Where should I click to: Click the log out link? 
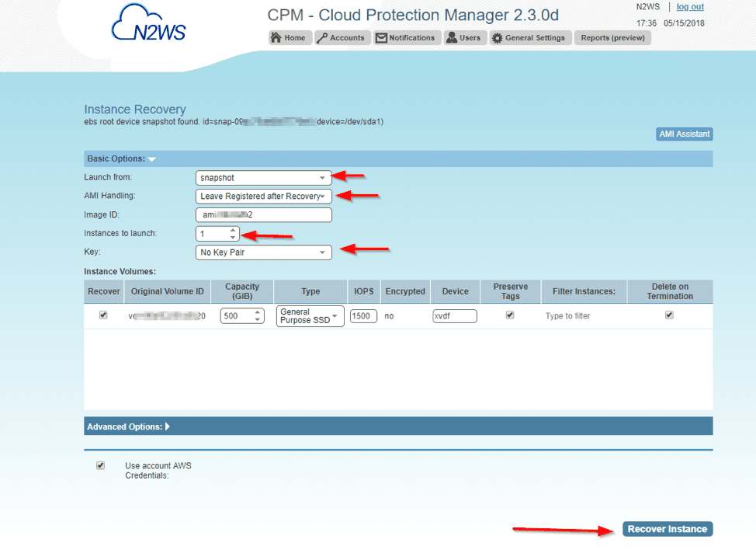point(690,7)
